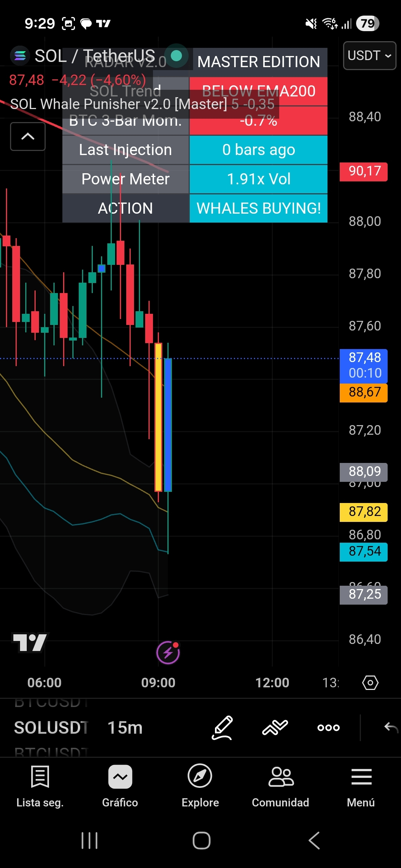Tap the blue 87,48 current price label
The width and height of the screenshot is (401, 868).
(364, 366)
